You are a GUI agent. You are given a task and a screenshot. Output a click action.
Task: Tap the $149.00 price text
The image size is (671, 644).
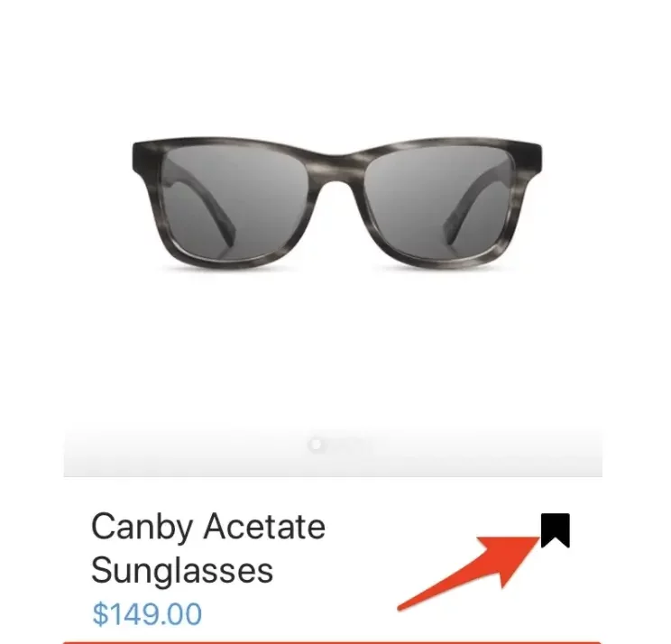tap(147, 614)
